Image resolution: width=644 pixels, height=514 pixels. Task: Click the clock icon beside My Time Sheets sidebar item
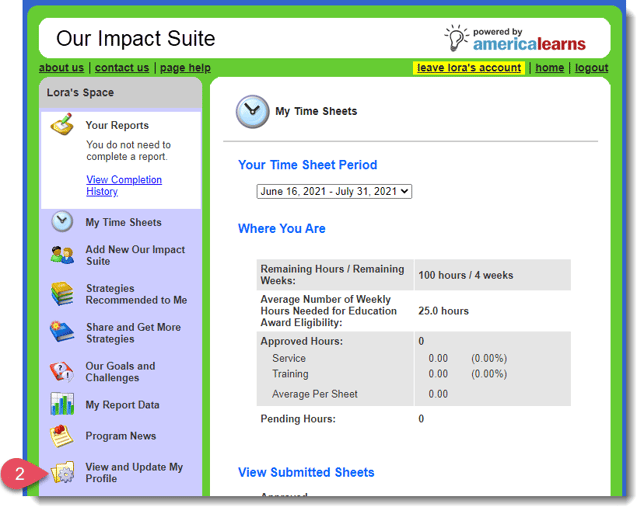(x=62, y=222)
